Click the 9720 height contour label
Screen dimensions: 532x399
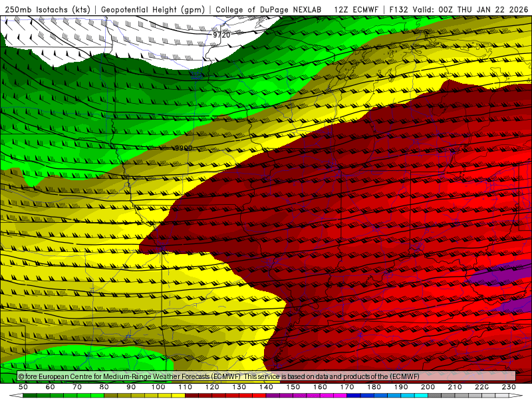pos(221,35)
